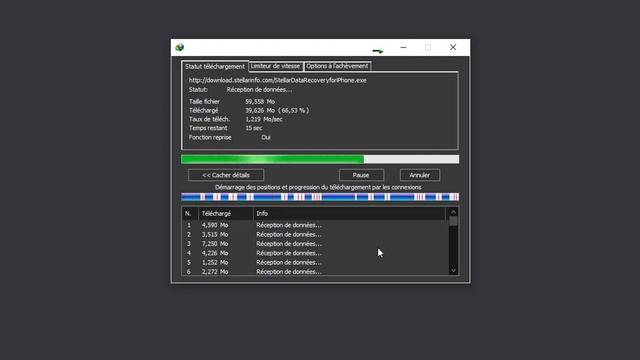Pause the download with Pause button

(x=361, y=175)
